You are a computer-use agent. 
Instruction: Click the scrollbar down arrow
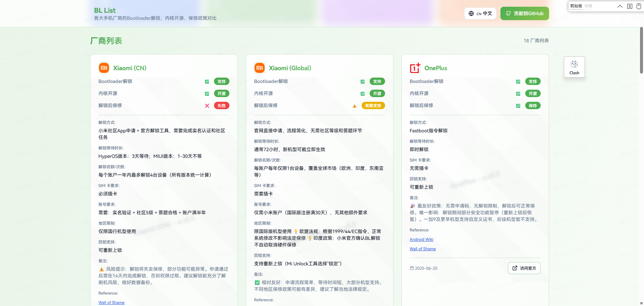click(641, 303)
